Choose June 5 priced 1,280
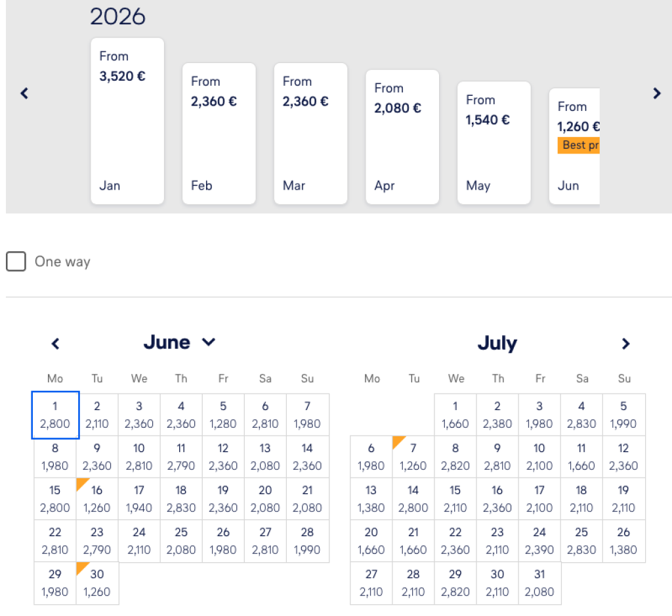This screenshot has width=672, height=616. click(223, 415)
